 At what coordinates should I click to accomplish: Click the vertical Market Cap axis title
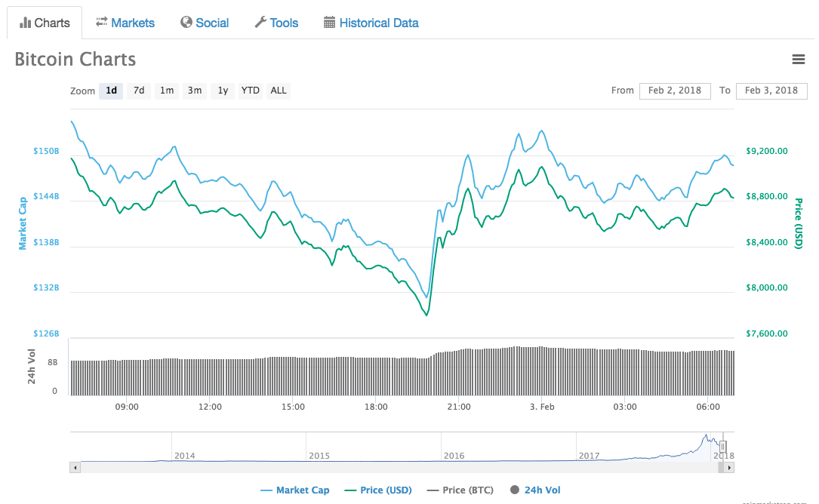(x=23, y=223)
